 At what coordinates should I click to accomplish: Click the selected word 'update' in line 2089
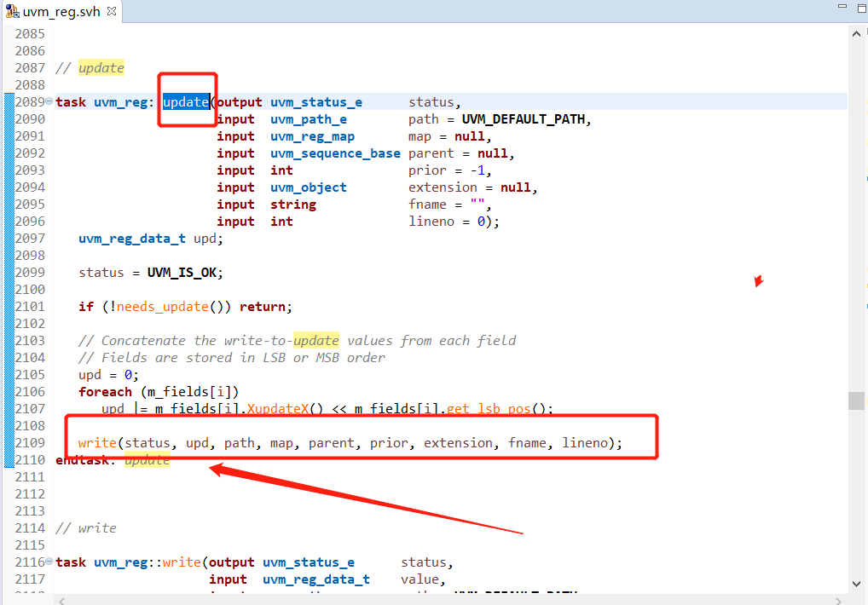(186, 102)
